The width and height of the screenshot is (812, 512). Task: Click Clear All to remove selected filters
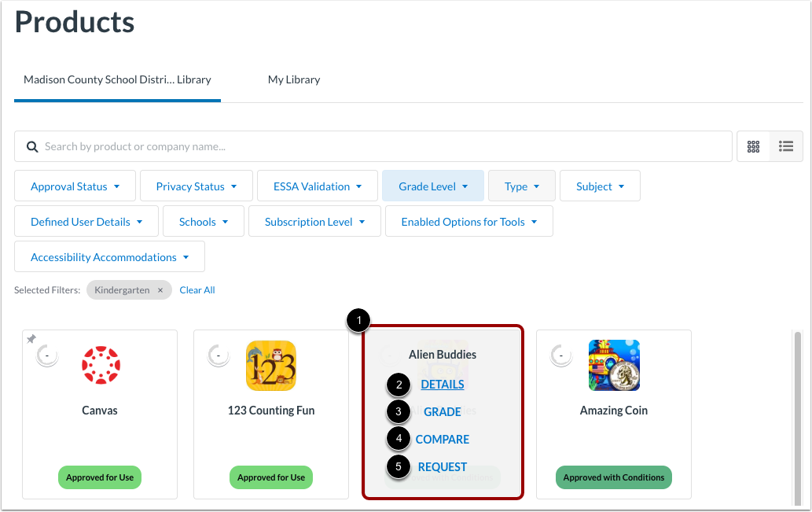(x=197, y=289)
